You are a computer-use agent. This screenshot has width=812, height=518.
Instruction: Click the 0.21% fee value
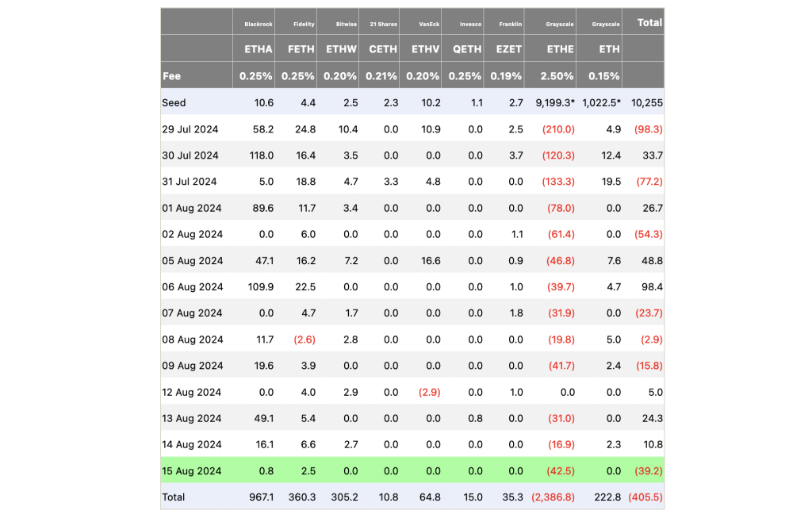click(381, 76)
